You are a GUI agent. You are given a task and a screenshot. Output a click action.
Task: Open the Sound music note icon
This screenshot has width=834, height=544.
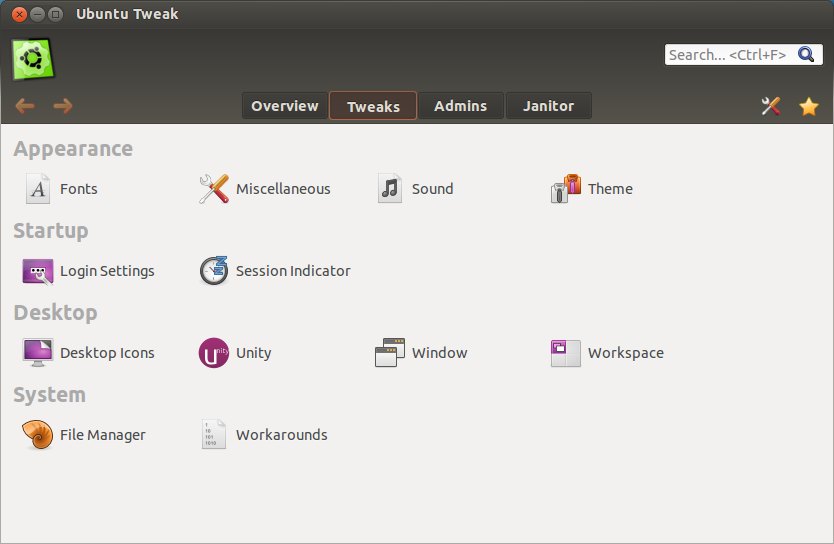[390, 189]
